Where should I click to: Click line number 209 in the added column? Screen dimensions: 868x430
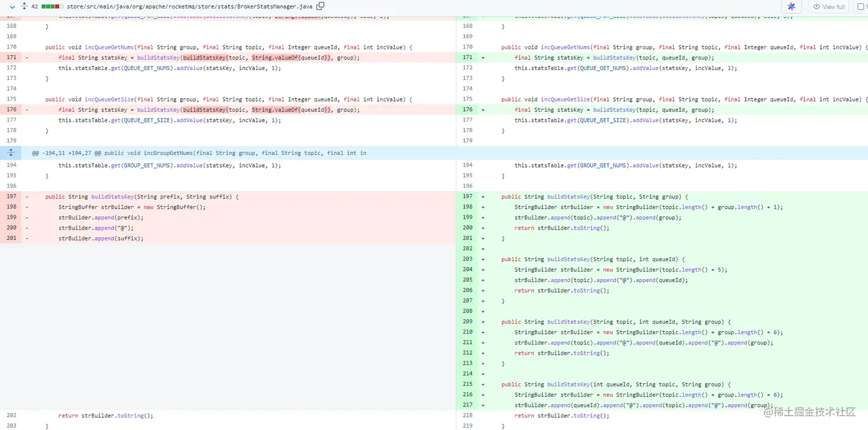(467, 322)
